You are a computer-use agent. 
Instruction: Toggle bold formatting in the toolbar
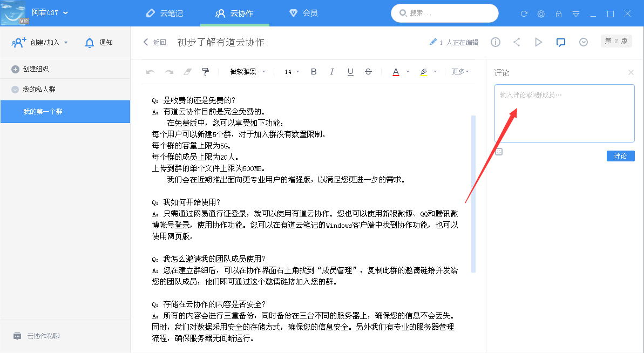pos(314,71)
